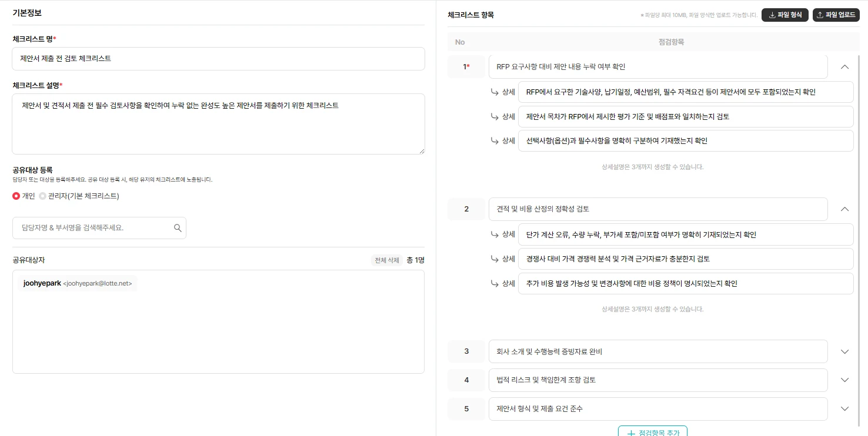Expand item 5 제안서 형식 details
The width and height of the screenshot is (868, 436).
pyautogui.click(x=844, y=409)
